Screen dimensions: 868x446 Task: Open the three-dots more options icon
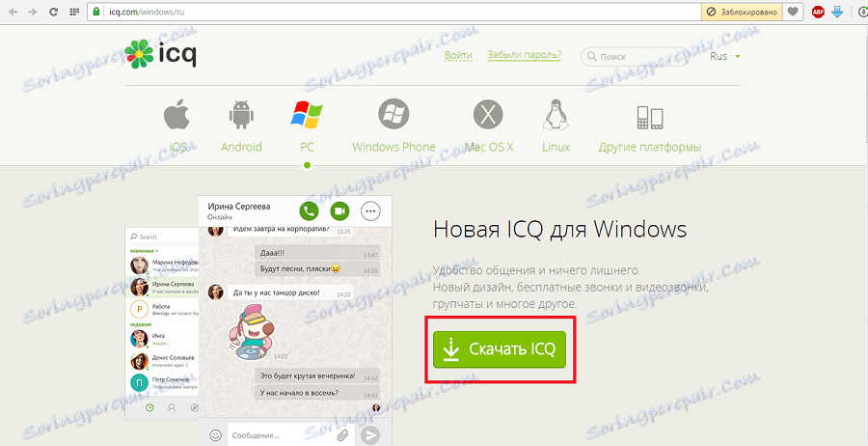[371, 210]
